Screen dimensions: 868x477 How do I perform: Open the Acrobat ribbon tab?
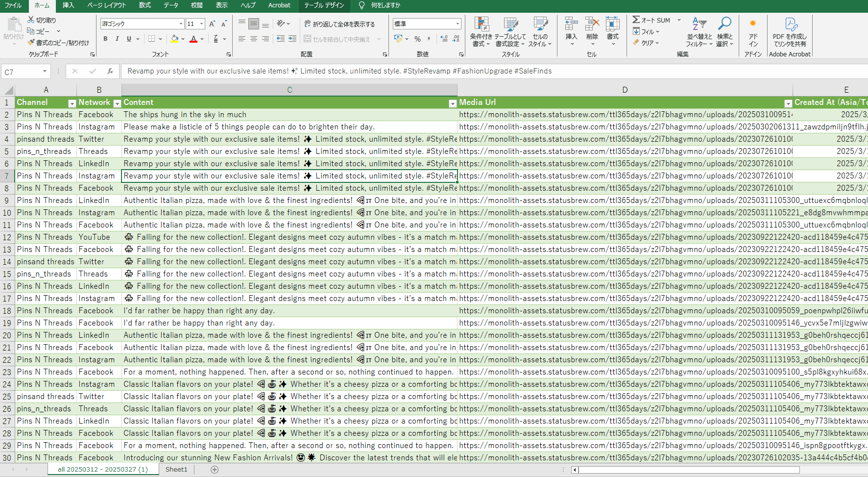pos(279,5)
